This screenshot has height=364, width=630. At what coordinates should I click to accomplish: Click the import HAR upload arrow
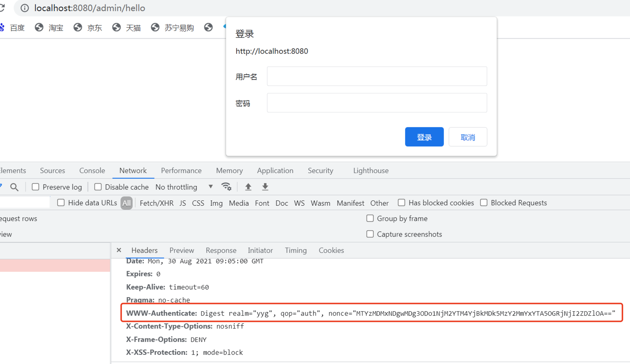(x=248, y=187)
